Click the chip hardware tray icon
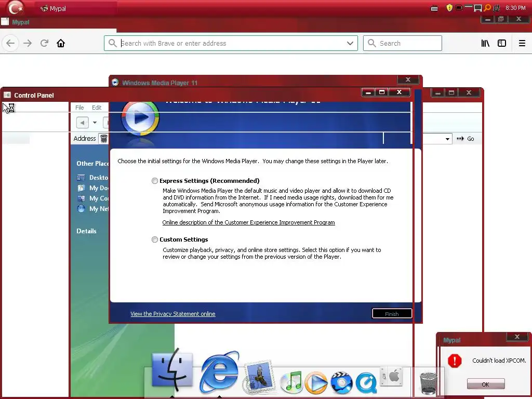532x399 pixels. click(497, 8)
